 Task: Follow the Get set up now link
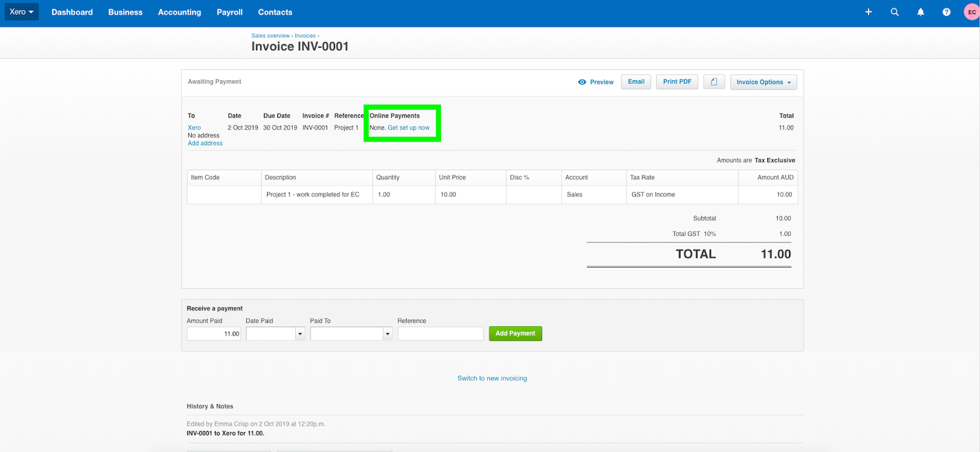tap(409, 128)
